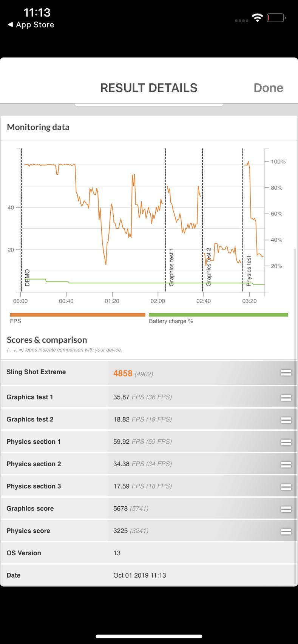Tap the Wi-Fi status icon

click(257, 18)
